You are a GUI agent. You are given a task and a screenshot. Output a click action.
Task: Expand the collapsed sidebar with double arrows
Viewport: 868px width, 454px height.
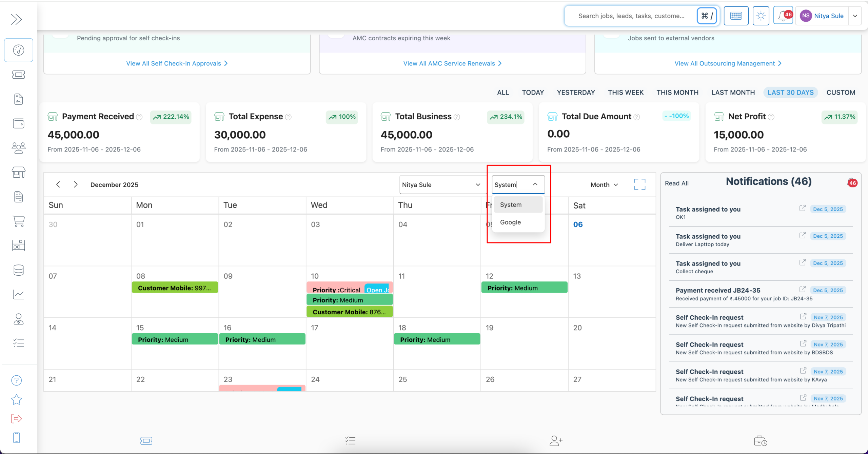click(x=17, y=19)
